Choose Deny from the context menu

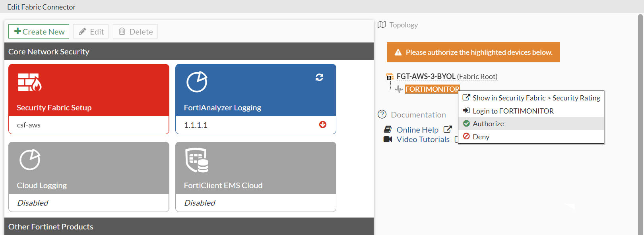tap(481, 137)
